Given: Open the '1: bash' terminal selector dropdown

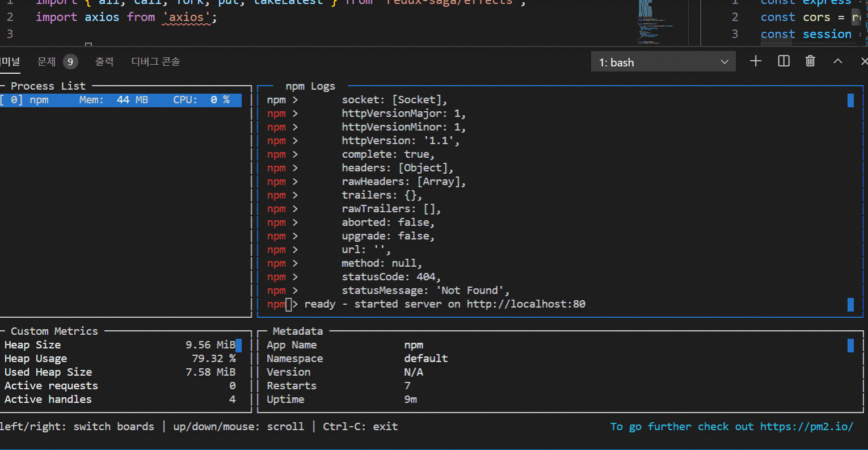Looking at the screenshot, I should [x=663, y=62].
